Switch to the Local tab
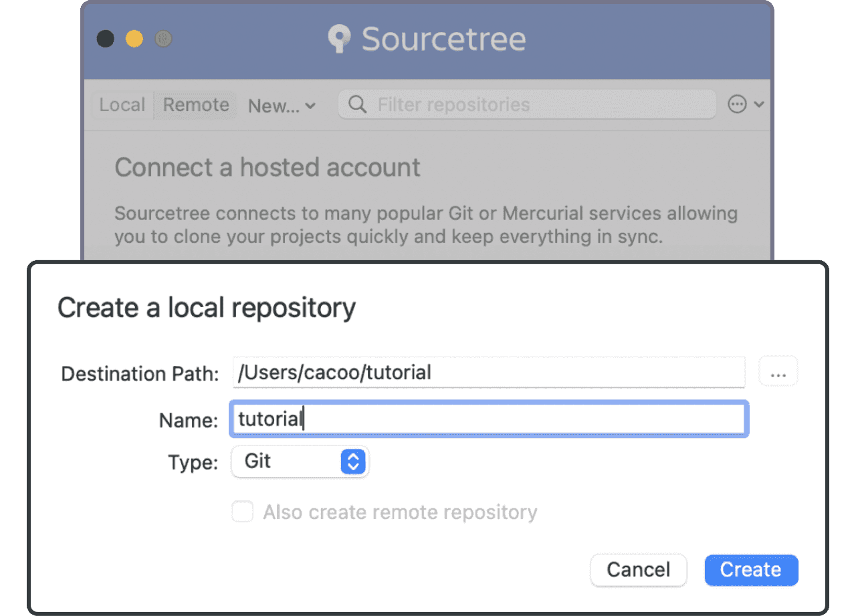Image resolution: width=856 pixels, height=616 pixels. 122,105
